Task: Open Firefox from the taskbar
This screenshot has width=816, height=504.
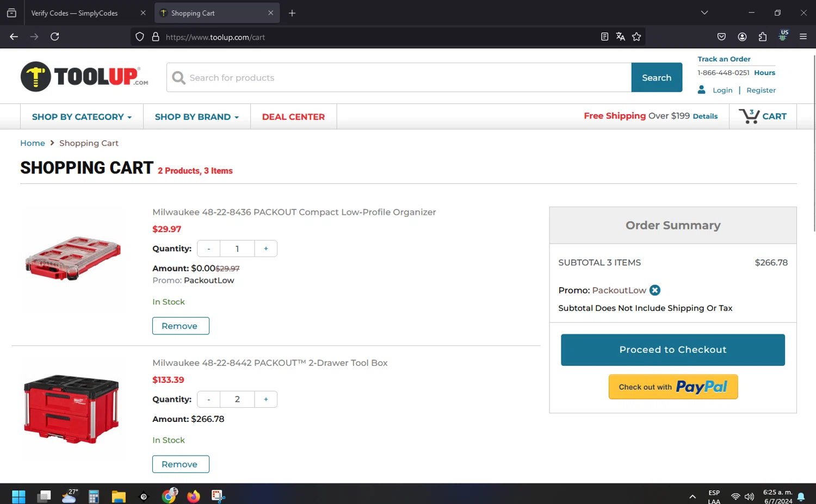Action: (x=193, y=496)
